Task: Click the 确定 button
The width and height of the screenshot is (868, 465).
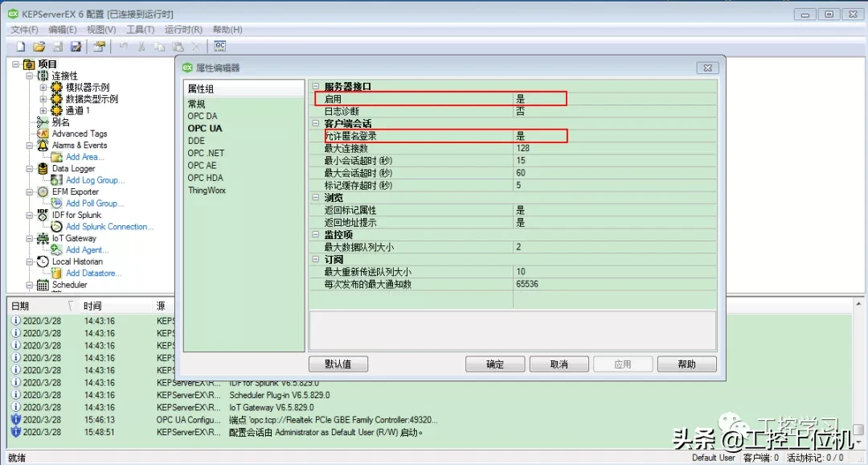Action: (495, 364)
